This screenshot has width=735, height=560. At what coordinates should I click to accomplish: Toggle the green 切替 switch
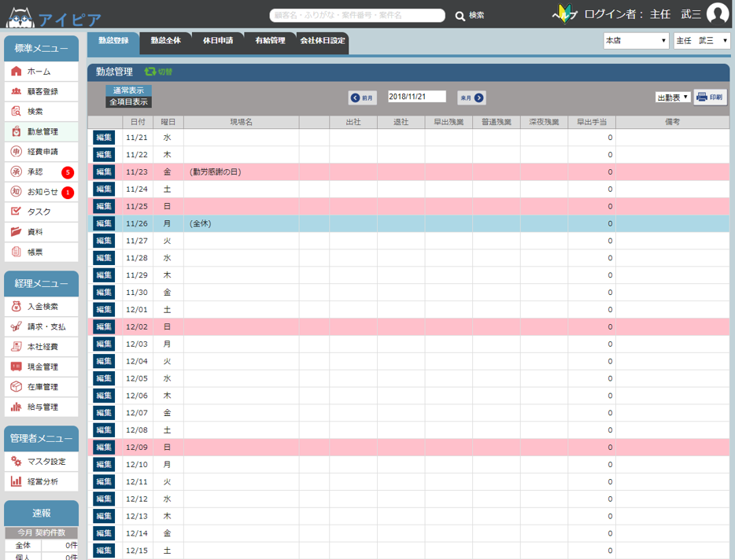[158, 72]
